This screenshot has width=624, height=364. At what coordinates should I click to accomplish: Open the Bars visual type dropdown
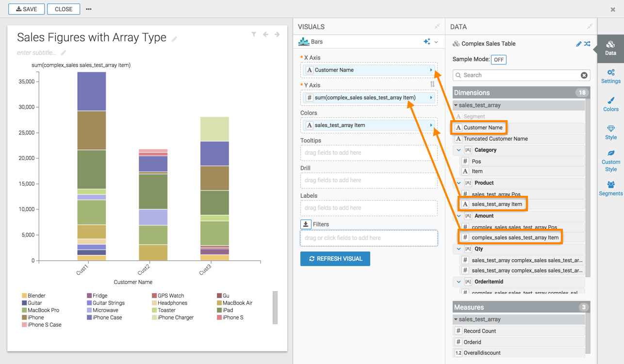tap(436, 42)
